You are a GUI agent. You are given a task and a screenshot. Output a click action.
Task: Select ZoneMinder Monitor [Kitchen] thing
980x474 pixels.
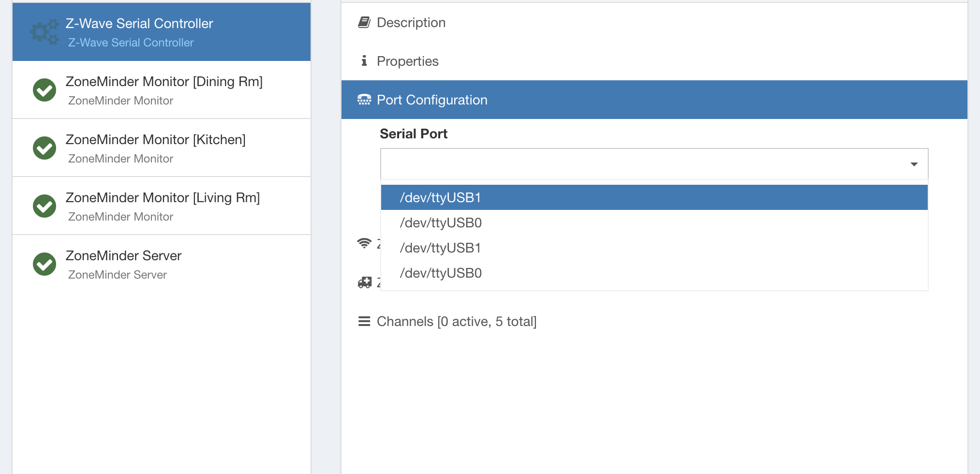click(x=155, y=140)
